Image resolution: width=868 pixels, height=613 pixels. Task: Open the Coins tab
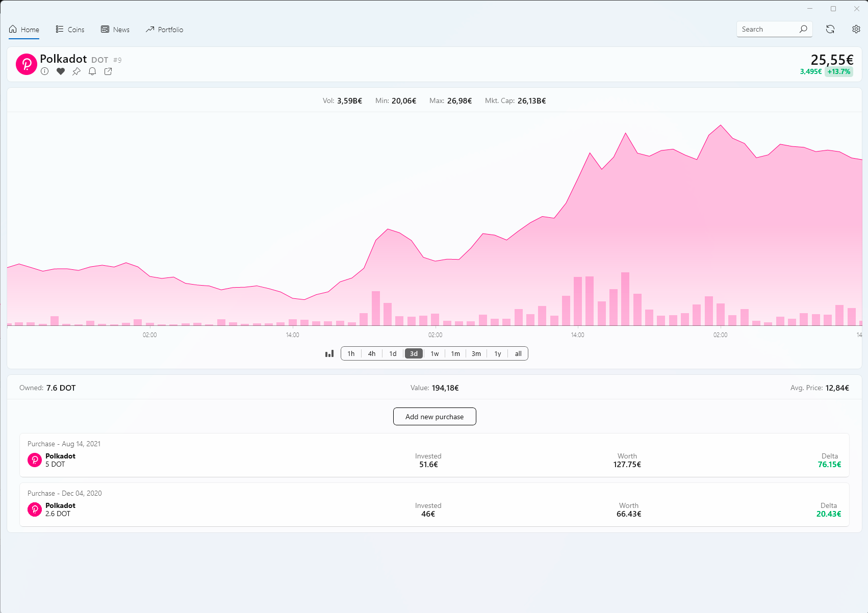click(70, 30)
